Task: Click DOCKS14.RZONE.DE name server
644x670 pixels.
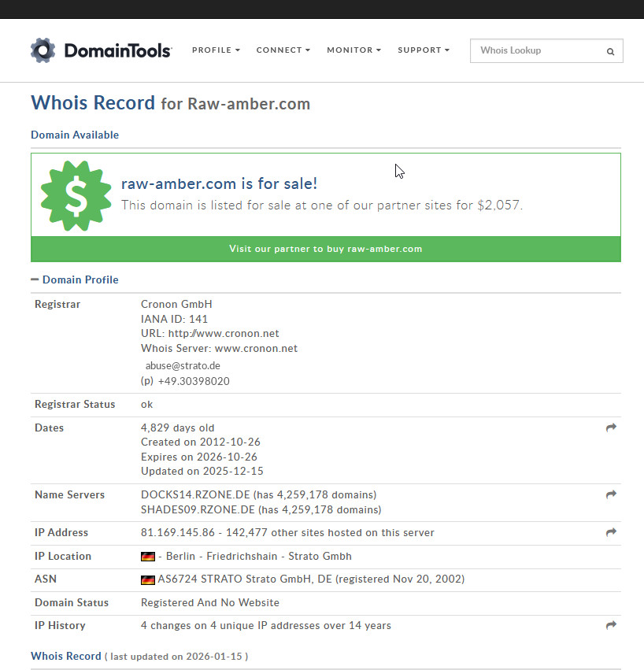Action: [x=195, y=494]
